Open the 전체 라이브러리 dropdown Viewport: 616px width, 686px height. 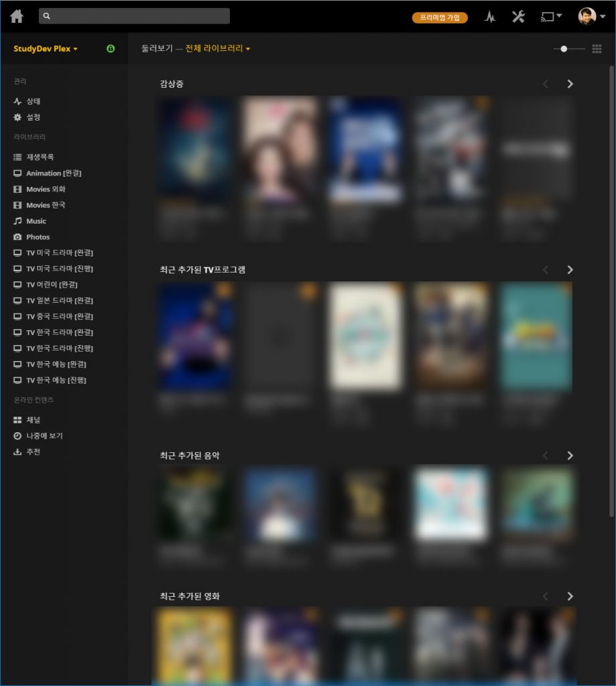point(218,49)
